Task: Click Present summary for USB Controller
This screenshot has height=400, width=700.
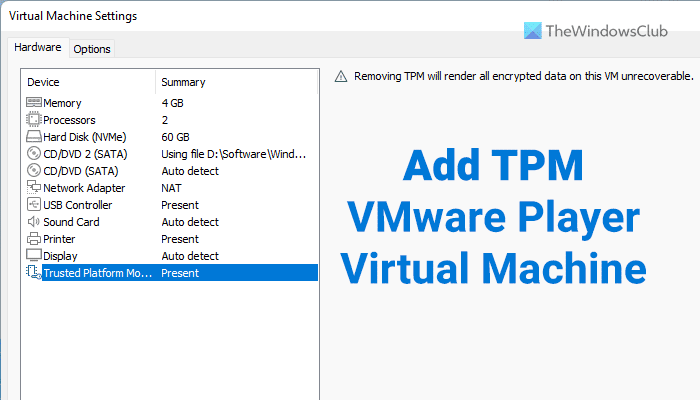Action: [x=180, y=205]
